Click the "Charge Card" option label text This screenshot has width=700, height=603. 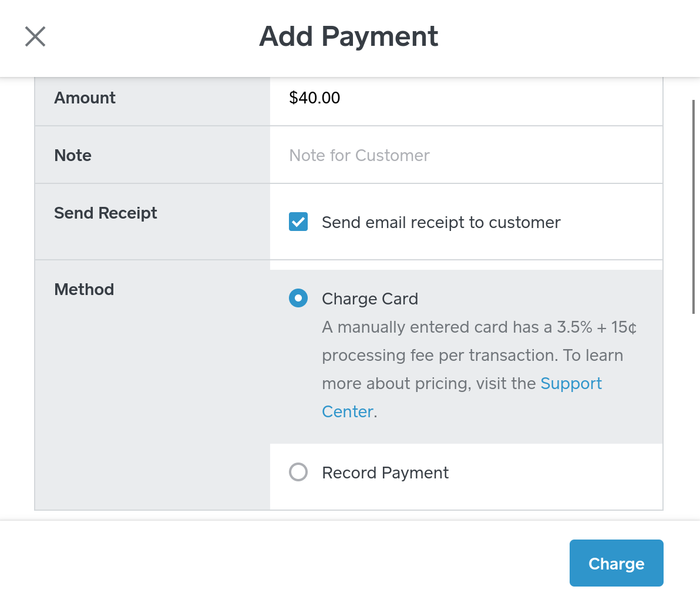[370, 299]
